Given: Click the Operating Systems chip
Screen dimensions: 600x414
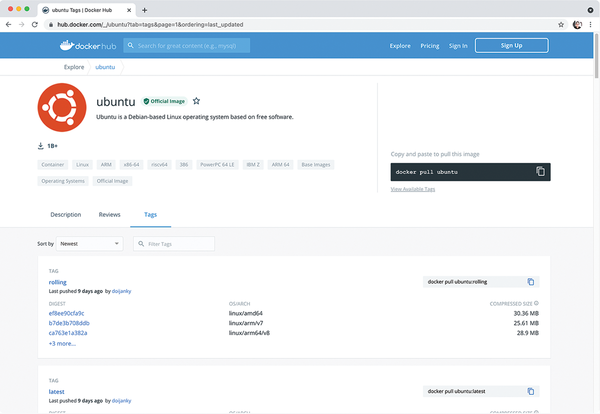Looking at the screenshot, I should (63, 181).
